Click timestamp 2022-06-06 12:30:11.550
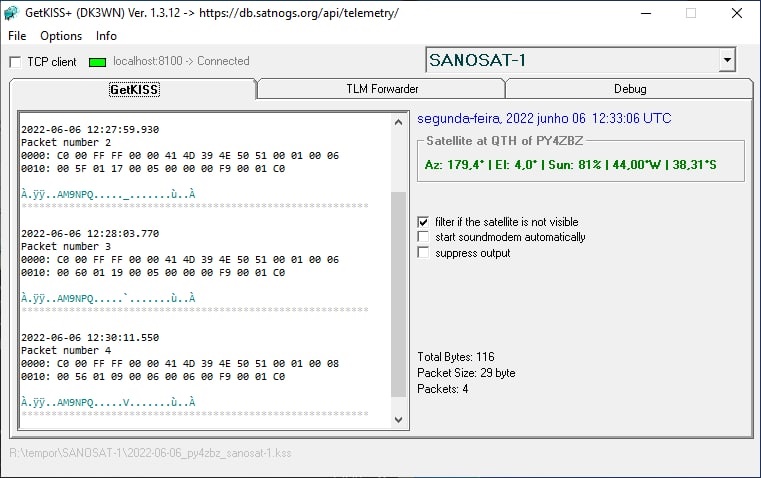 click(x=90, y=337)
